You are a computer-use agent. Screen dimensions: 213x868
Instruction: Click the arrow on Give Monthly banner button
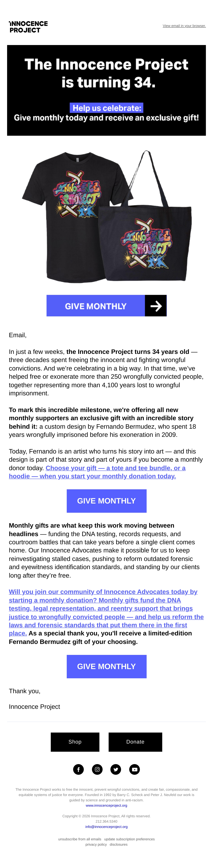(x=156, y=306)
